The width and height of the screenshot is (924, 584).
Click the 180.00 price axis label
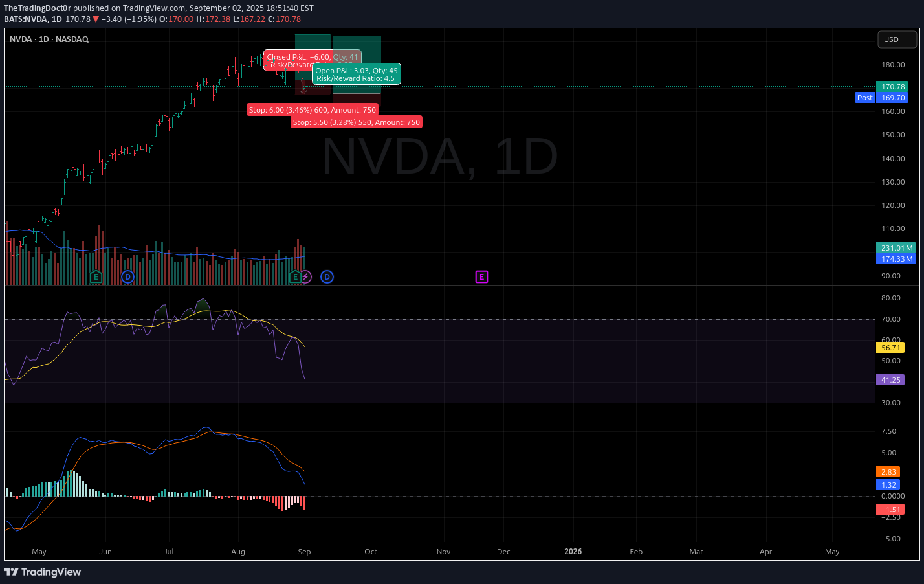pos(893,65)
